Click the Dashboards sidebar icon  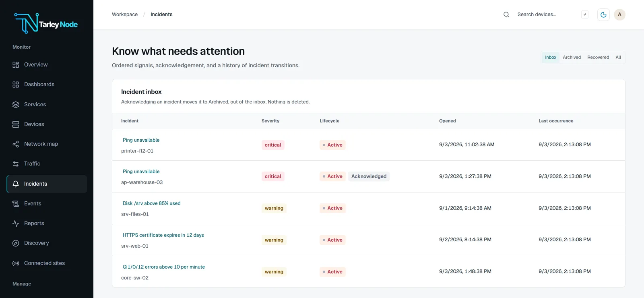[x=16, y=85]
